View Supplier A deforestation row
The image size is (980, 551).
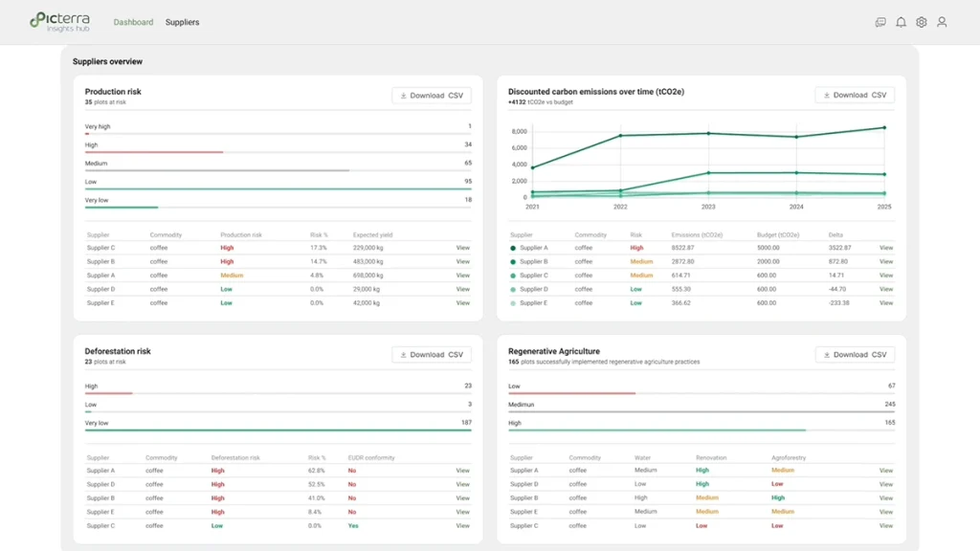(462, 471)
